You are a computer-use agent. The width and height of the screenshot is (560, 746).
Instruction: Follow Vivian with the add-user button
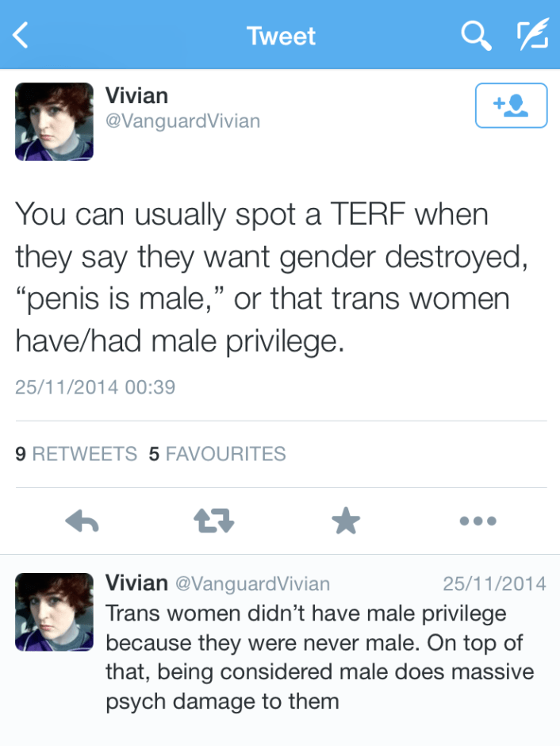[511, 106]
